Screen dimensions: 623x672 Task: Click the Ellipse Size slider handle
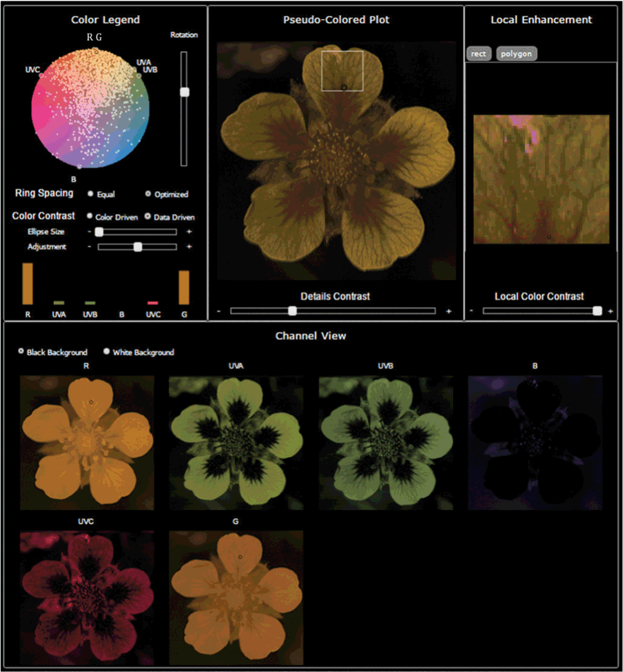point(99,232)
